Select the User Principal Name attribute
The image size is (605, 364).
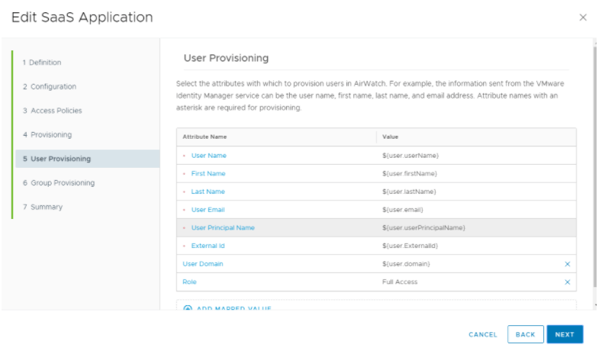tap(223, 228)
